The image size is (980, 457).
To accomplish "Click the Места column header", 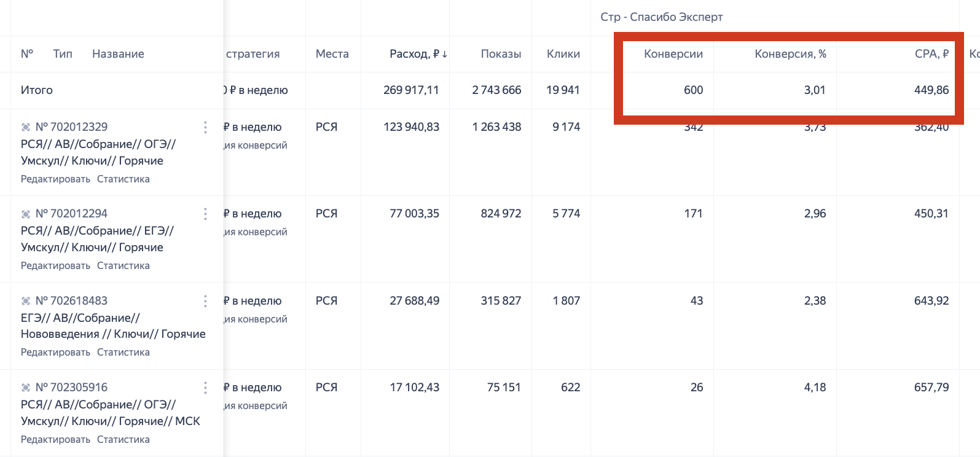I will (332, 54).
